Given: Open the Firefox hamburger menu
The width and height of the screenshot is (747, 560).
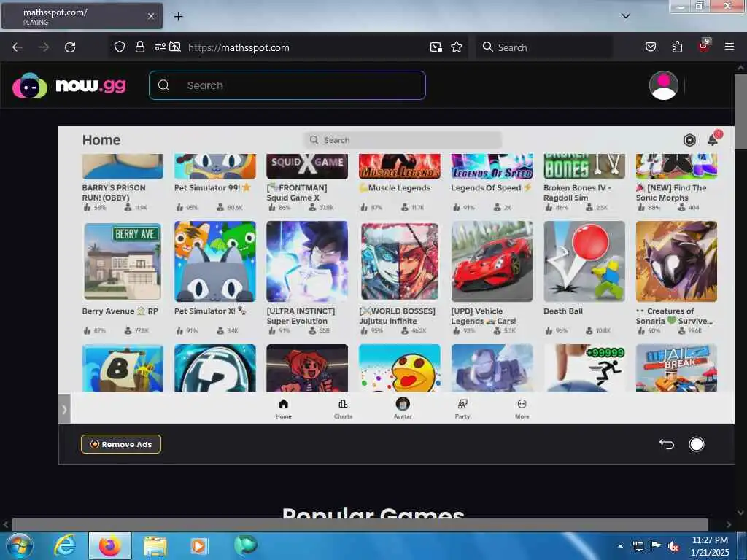Looking at the screenshot, I should click(729, 47).
